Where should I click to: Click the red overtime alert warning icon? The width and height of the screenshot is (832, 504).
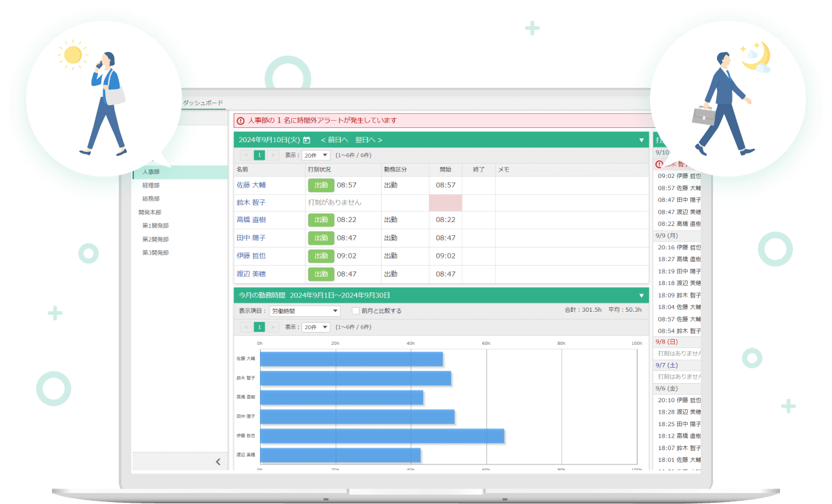240,121
